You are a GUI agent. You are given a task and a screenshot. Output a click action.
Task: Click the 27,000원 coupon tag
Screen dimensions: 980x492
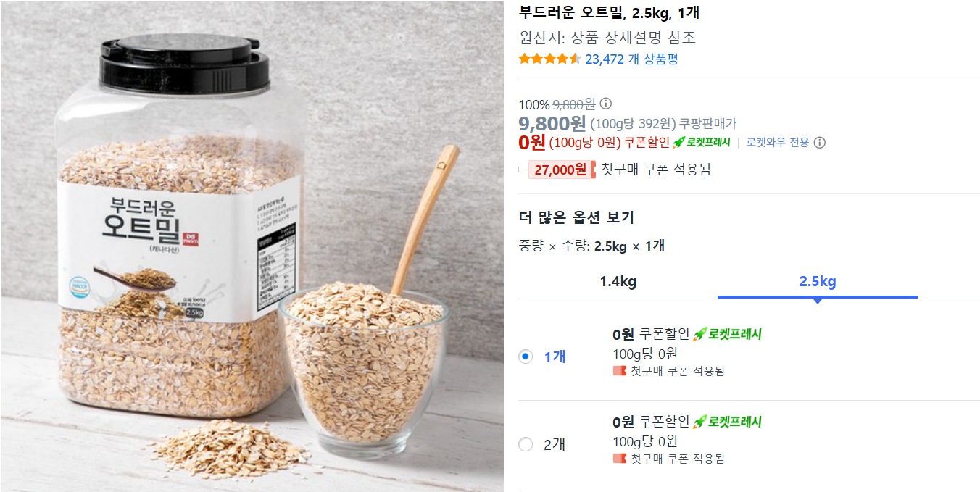coord(562,170)
